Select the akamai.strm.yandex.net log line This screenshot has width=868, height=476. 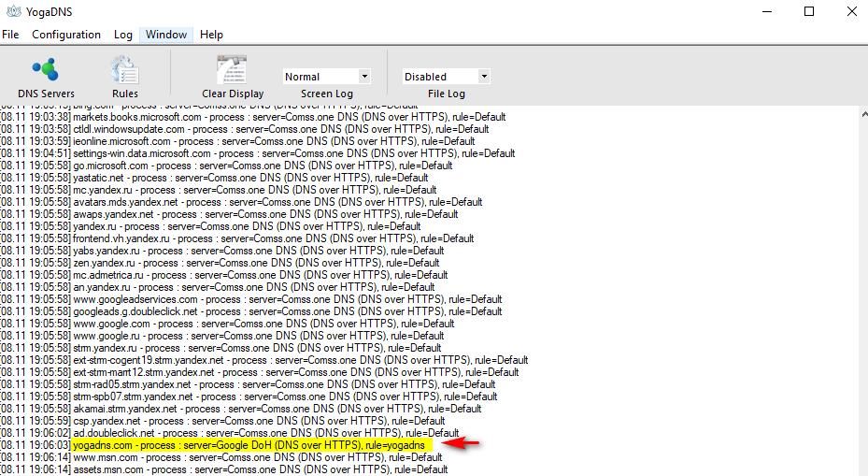241,410
